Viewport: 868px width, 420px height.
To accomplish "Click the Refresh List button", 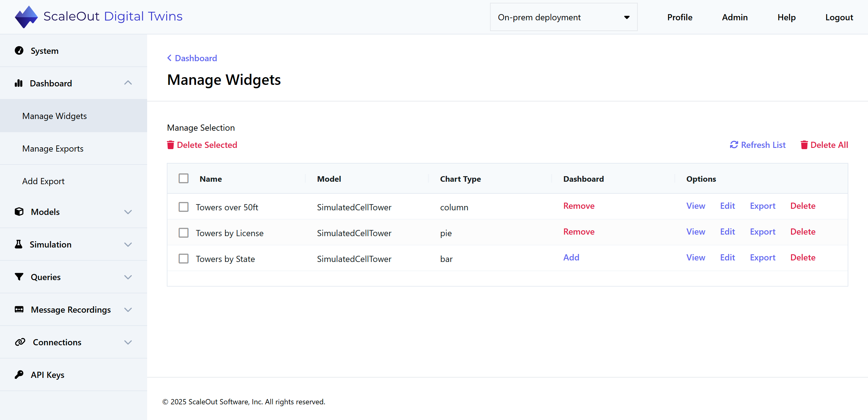I will (x=757, y=145).
